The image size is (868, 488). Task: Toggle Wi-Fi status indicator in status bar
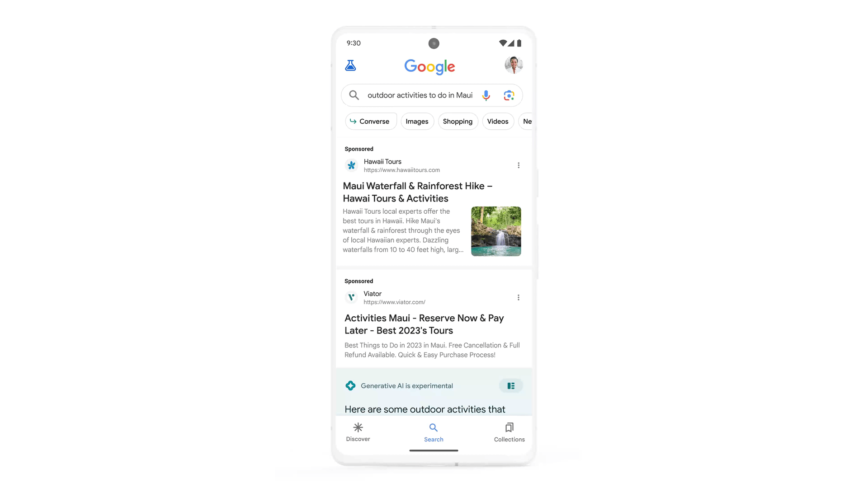click(502, 42)
